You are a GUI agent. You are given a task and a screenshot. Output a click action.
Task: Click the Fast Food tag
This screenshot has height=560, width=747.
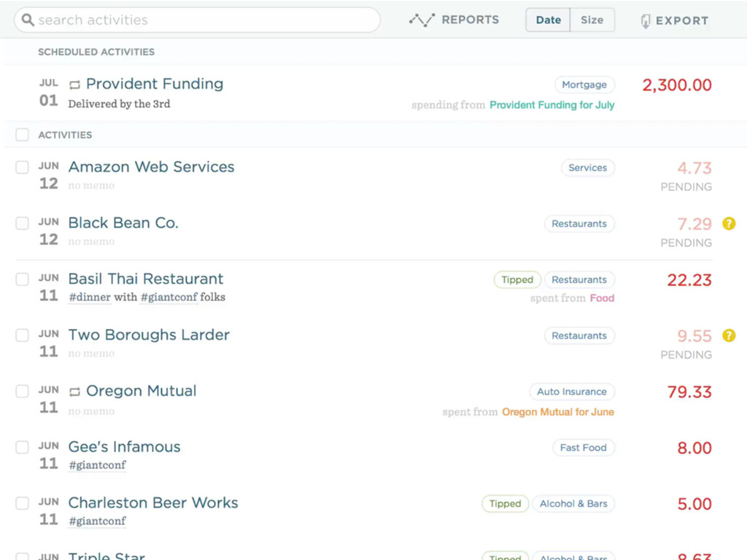click(x=584, y=448)
